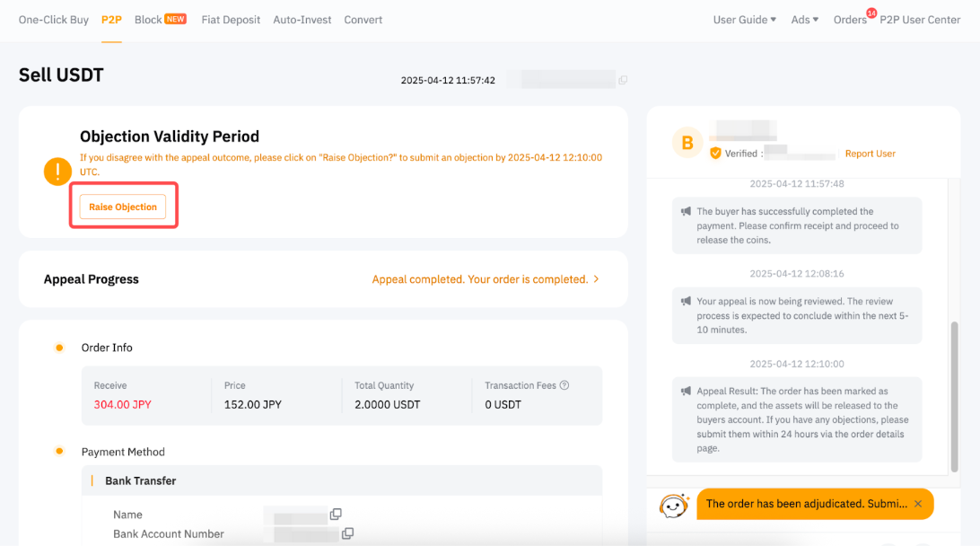The width and height of the screenshot is (980, 546).
Task: Open the Ads dropdown menu
Action: [804, 20]
